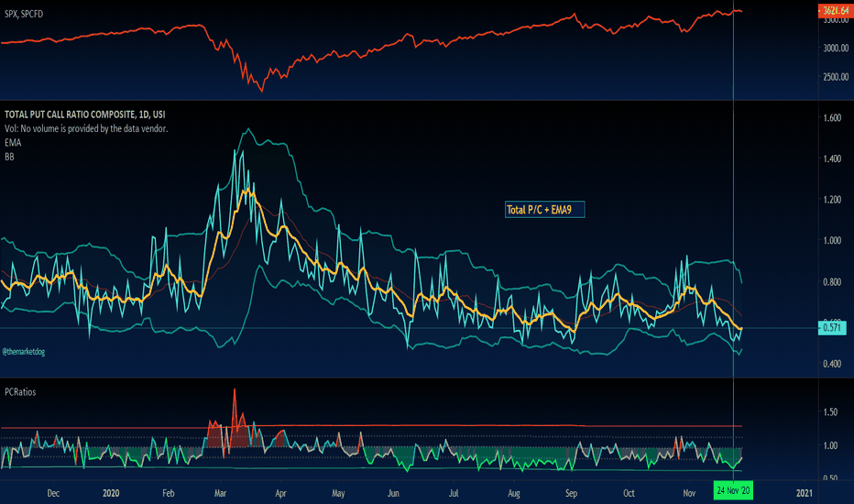
Task: Click the 3621.64 SPX price tag
Action: click(836, 11)
